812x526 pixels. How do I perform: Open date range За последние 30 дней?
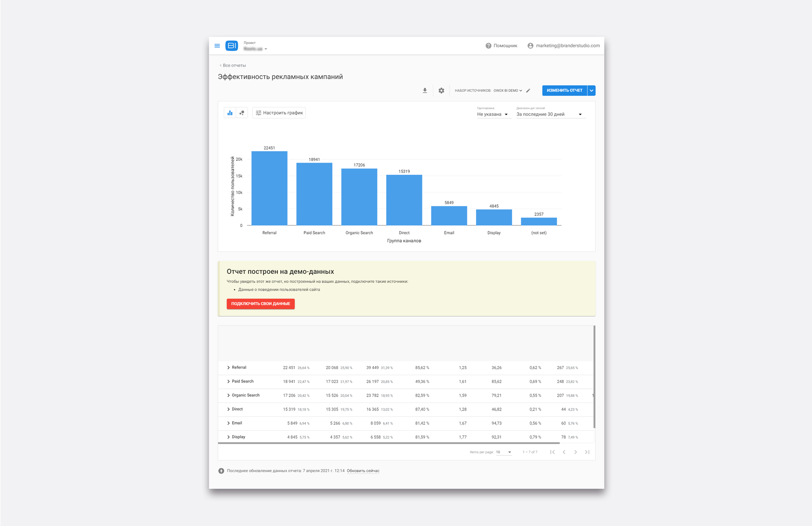(x=550, y=114)
